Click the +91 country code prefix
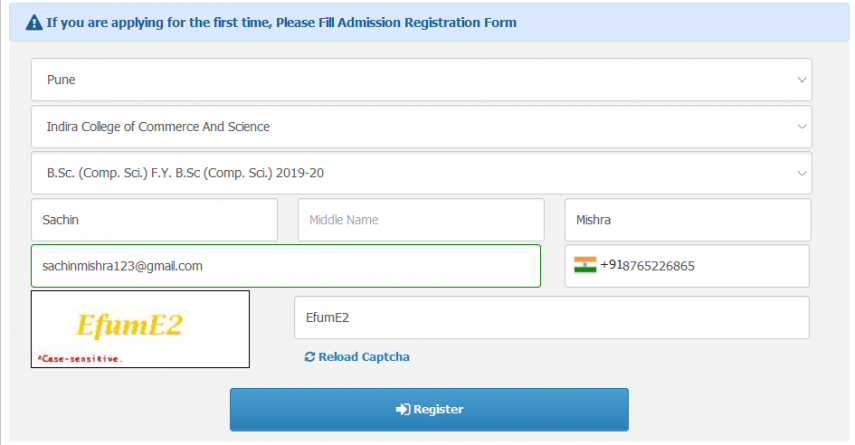 611,264
